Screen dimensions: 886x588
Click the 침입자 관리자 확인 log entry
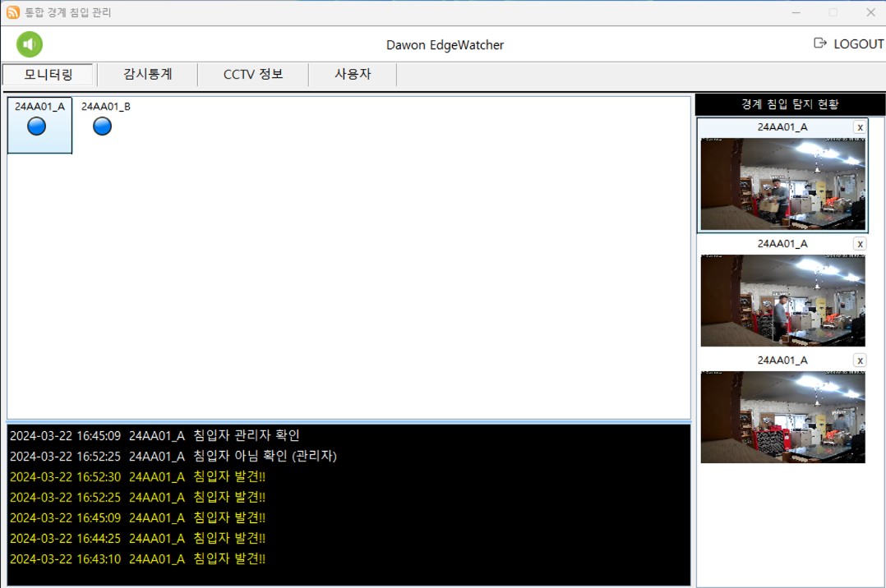(155, 435)
